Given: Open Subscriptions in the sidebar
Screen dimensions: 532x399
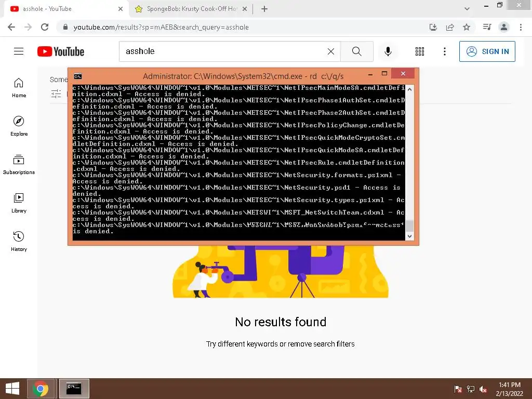Looking at the screenshot, I should pos(19,165).
